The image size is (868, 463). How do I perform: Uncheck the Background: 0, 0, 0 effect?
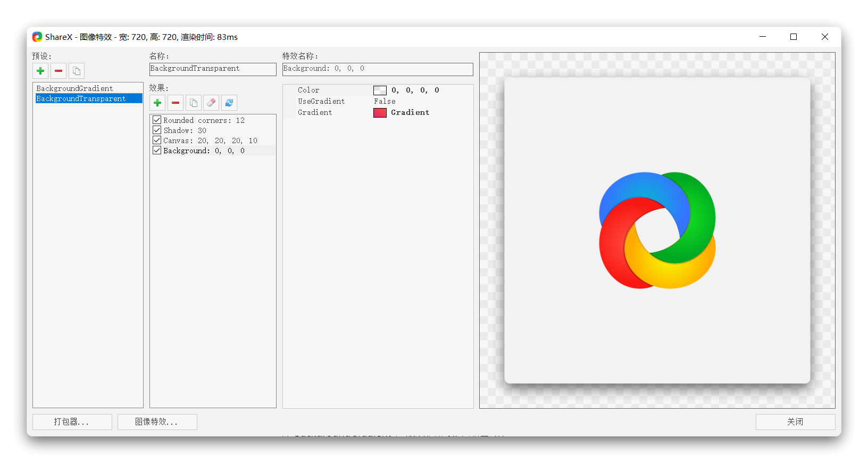(157, 151)
